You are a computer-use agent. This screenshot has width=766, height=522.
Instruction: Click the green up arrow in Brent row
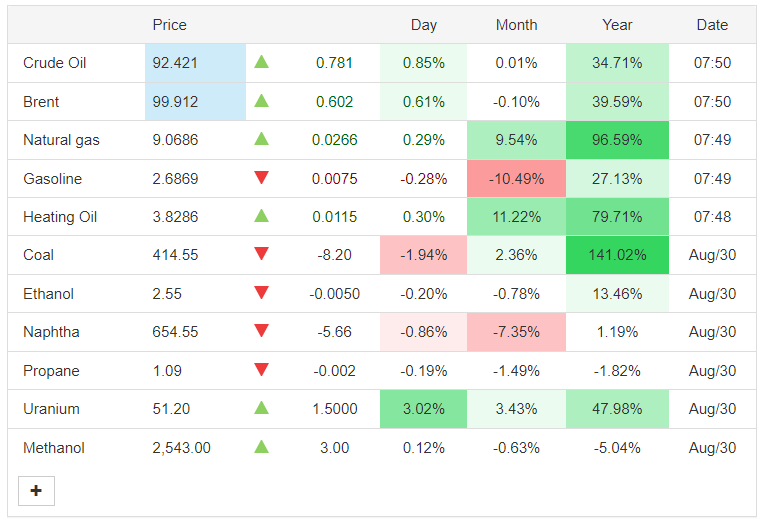pyautogui.click(x=261, y=101)
